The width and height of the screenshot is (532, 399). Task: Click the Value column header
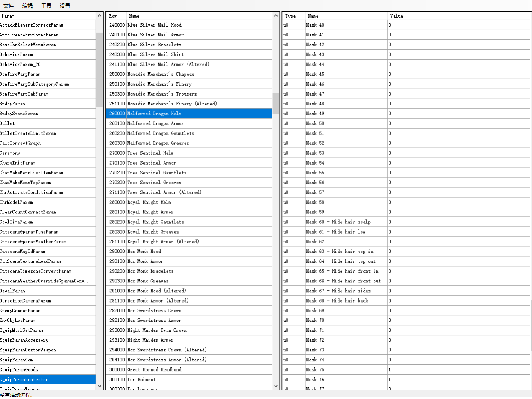397,16
